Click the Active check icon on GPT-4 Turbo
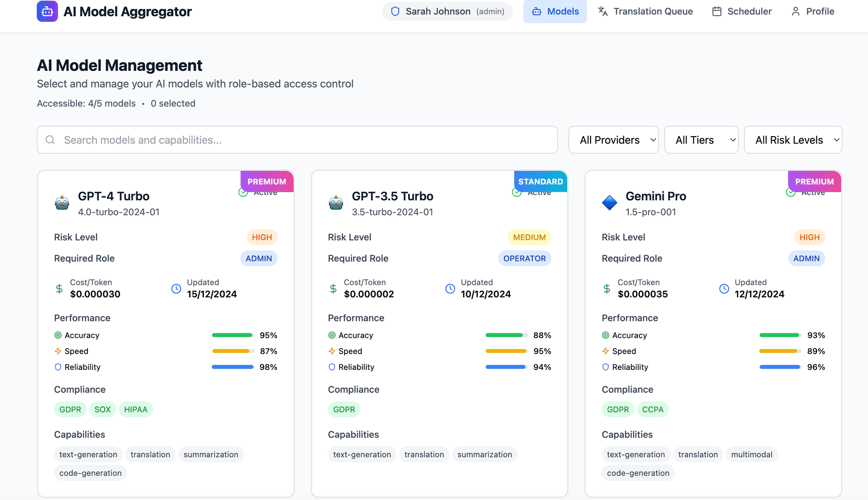868x500 pixels. pos(243,193)
